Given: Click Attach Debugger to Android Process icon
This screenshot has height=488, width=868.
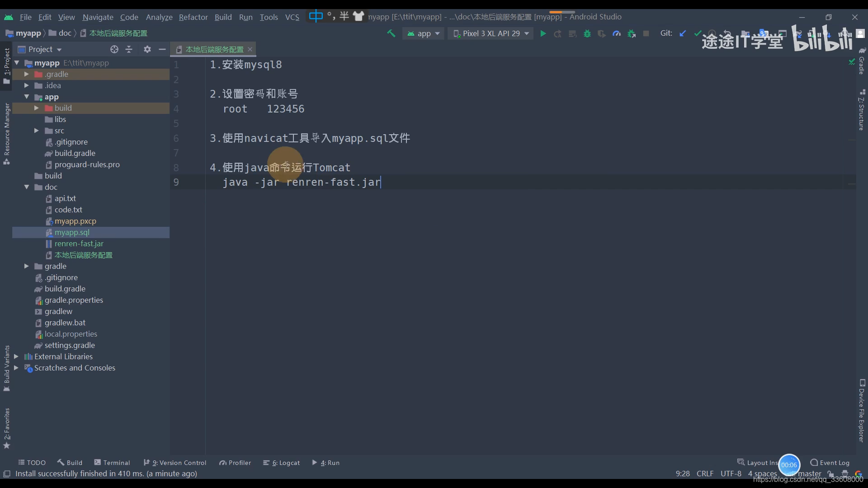Looking at the screenshot, I should click(632, 34).
